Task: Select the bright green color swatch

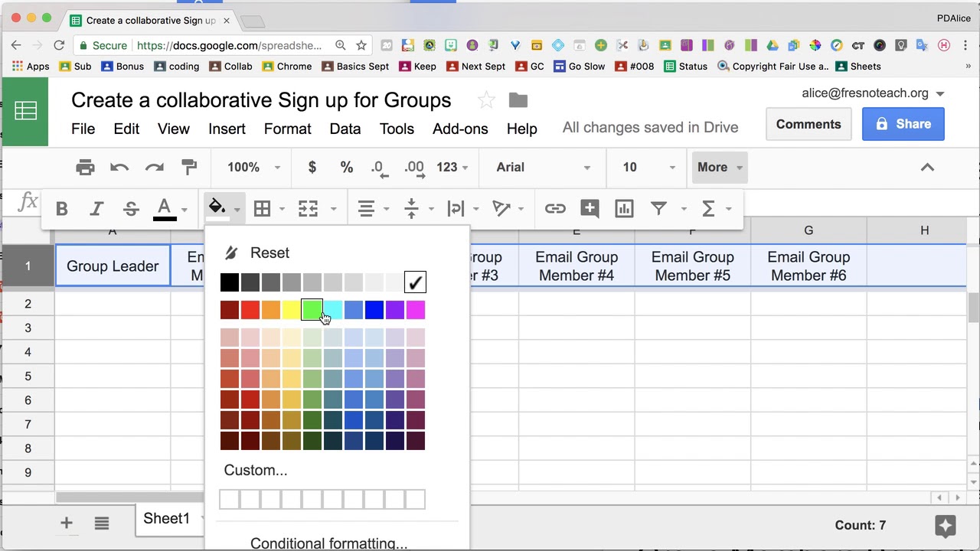Action: 312,309
